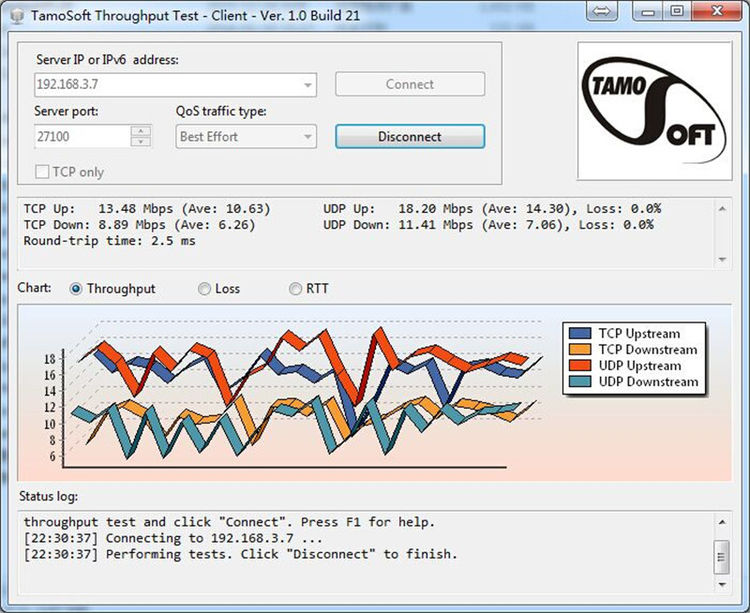Expand the server IP address dropdown
Image resolution: width=750 pixels, height=613 pixels.
pyautogui.click(x=307, y=85)
